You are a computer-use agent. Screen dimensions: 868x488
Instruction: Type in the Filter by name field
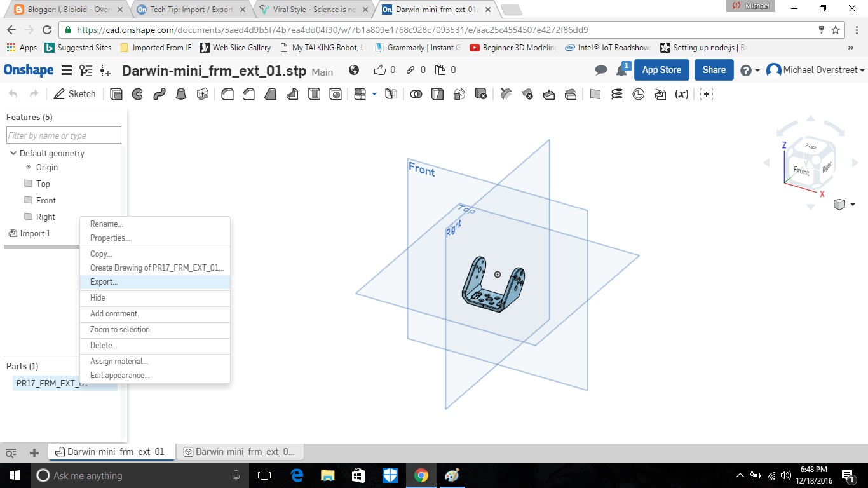(x=63, y=135)
